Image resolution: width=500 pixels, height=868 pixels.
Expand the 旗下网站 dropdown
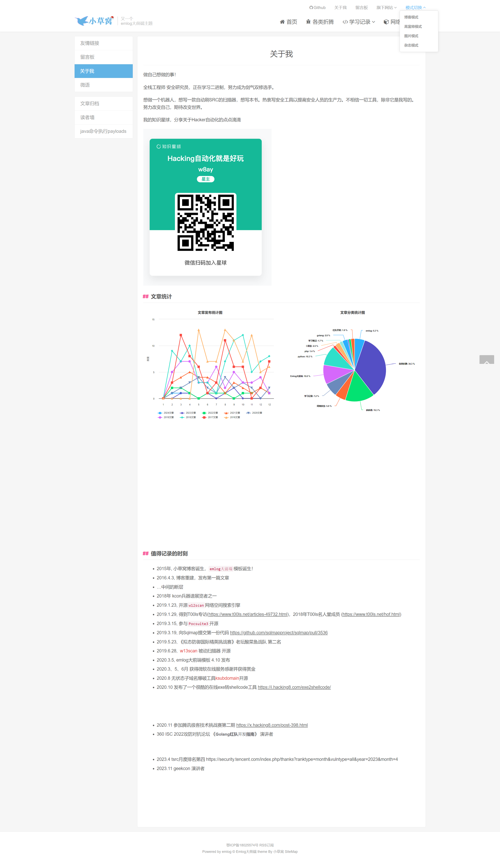pyautogui.click(x=386, y=8)
